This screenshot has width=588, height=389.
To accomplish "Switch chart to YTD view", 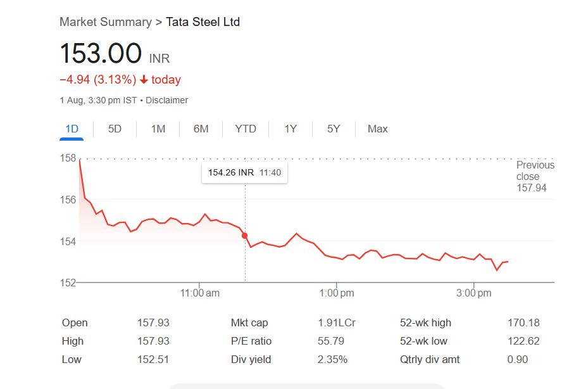I will coord(246,129).
